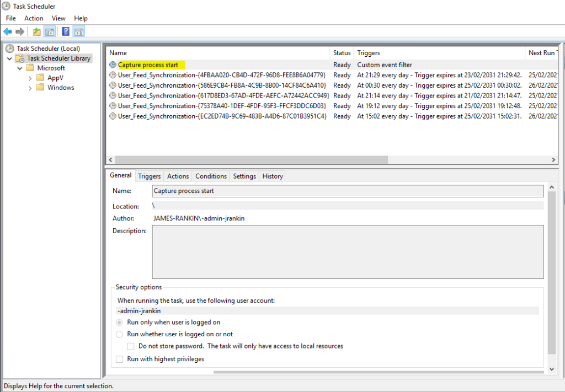Viewport: 565px width, 392px height.
Task: Collapse the Microsoft folder node
Action: click(20, 68)
